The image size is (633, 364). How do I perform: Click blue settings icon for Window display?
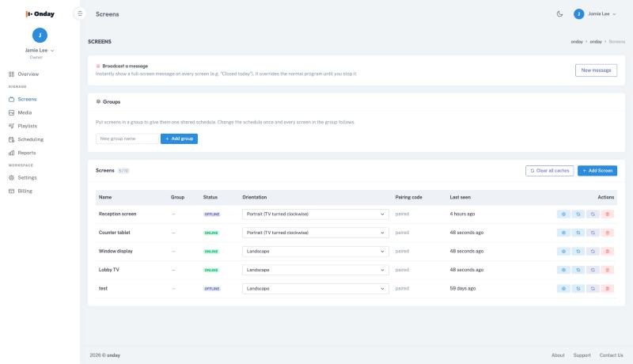click(563, 251)
